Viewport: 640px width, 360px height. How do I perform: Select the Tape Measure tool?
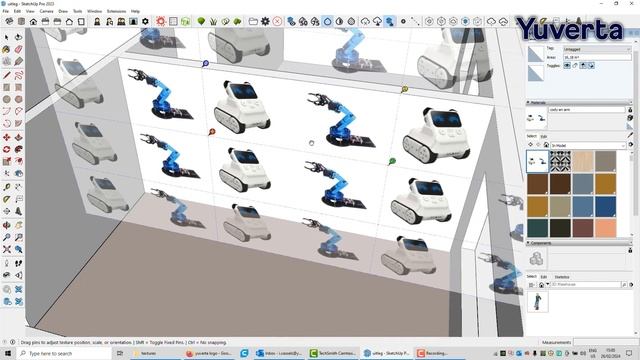pos(7,187)
